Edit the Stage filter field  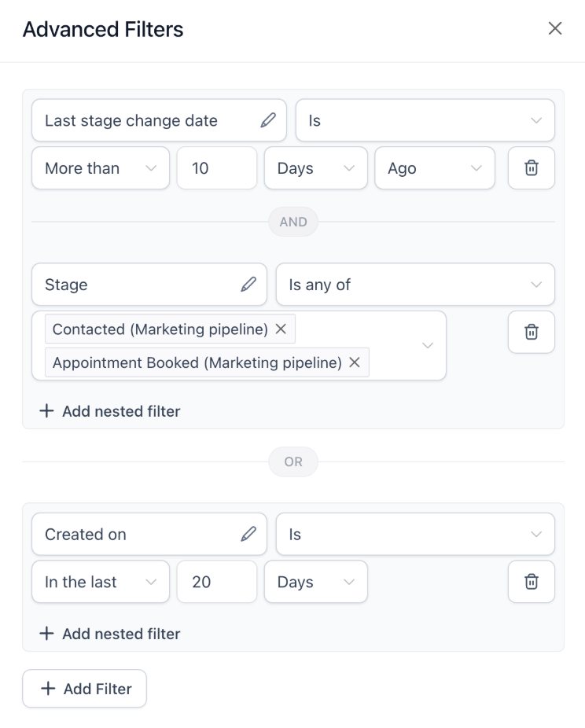coord(248,285)
